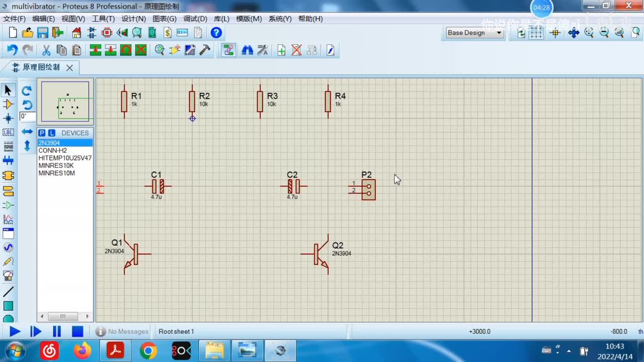Open the 文件(F) menu
This screenshot has height=362, width=644.
click(14, 19)
